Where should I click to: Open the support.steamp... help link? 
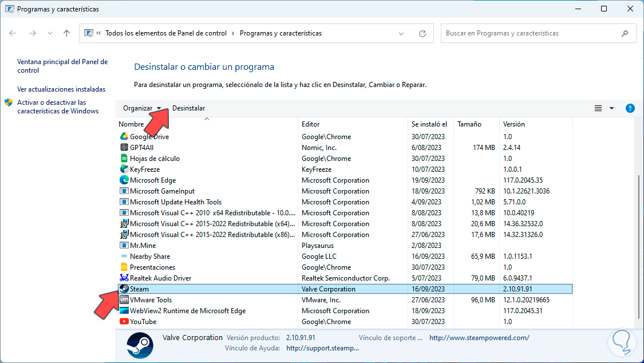(x=322, y=348)
